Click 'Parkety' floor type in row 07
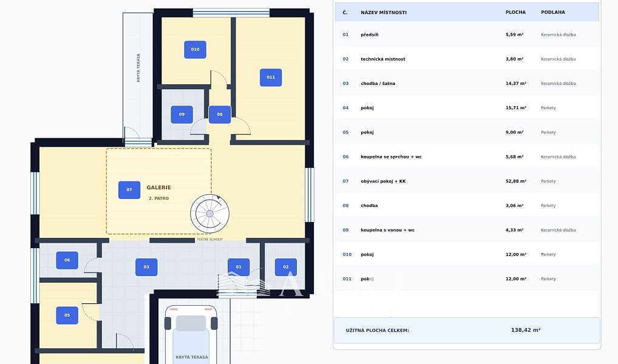The width and height of the screenshot is (618, 364). coord(548,181)
